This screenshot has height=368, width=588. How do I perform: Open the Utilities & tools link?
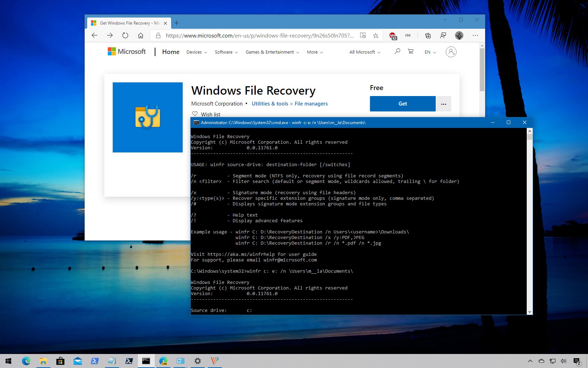(x=269, y=104)
